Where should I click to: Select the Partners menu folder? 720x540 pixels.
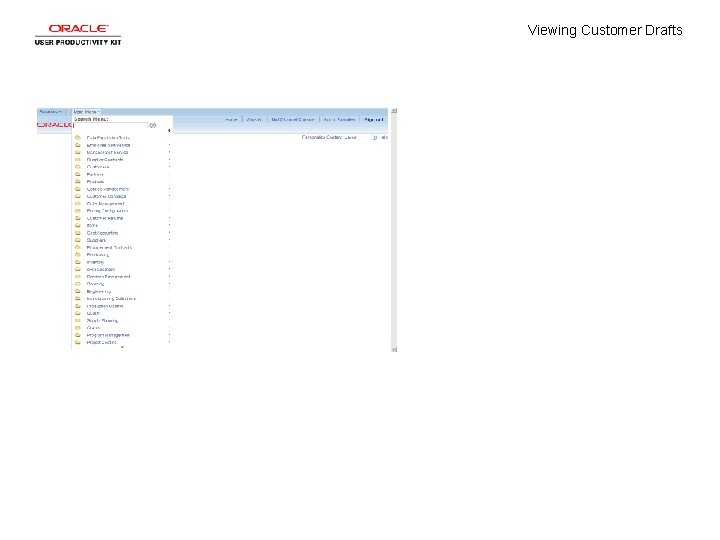[x=95, y=174]
